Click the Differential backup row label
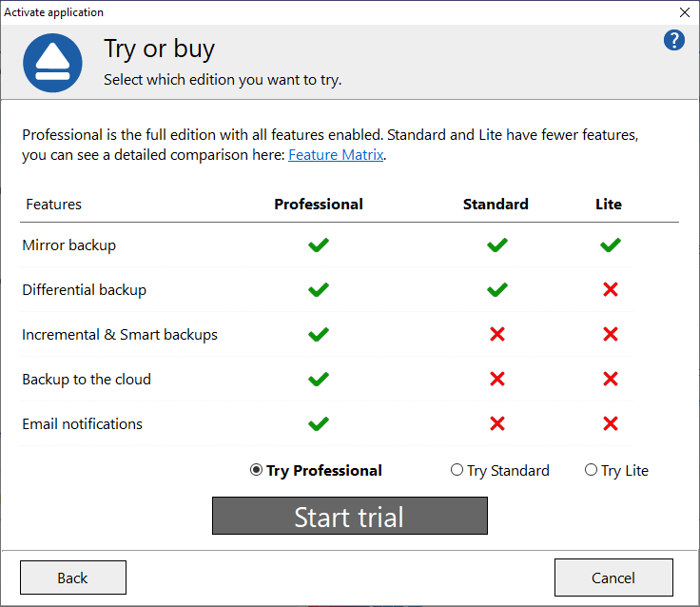Screen dimensions: 700x607 (85, 290)
